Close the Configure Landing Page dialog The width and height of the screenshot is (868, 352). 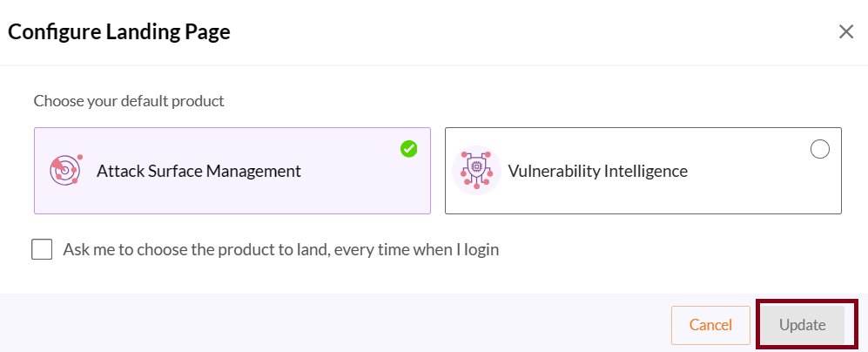coord(845,32)
